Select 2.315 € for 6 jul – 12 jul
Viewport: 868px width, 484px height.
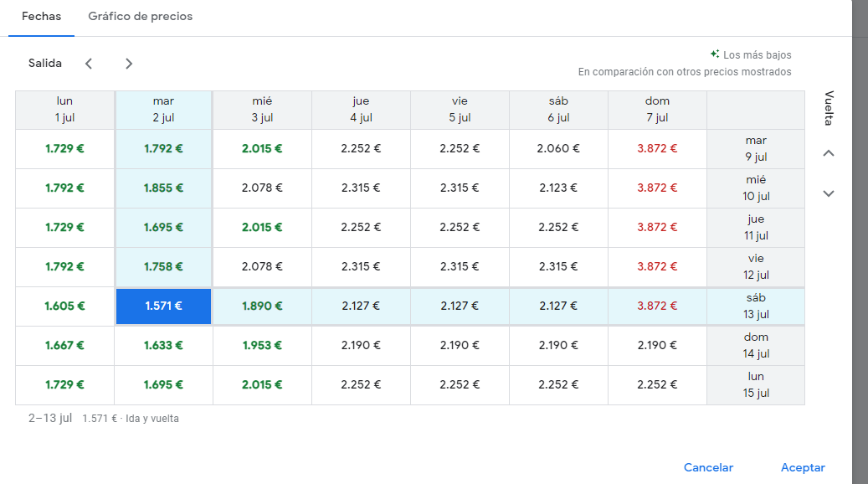(x=558, y=267)
